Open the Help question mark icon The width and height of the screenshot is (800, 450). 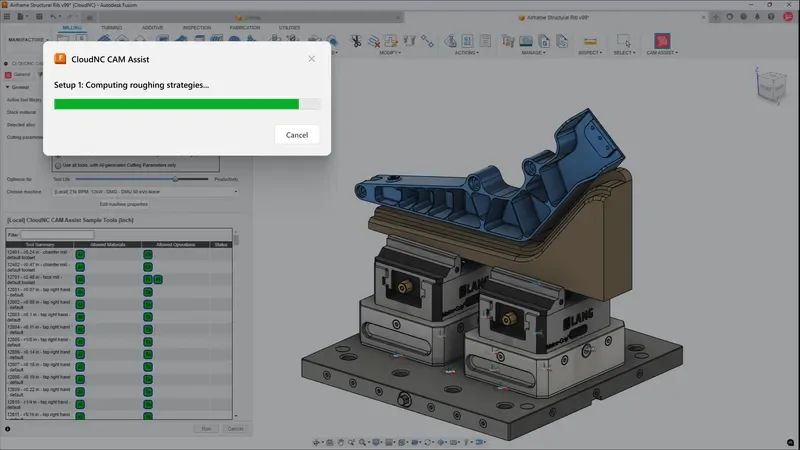coord(771,17)
